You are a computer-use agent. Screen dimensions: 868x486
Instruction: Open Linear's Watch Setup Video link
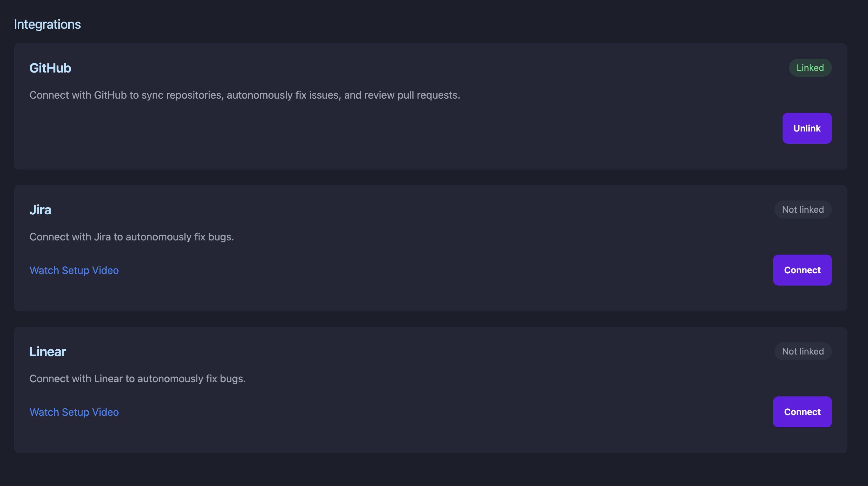[x=74, y=412]
